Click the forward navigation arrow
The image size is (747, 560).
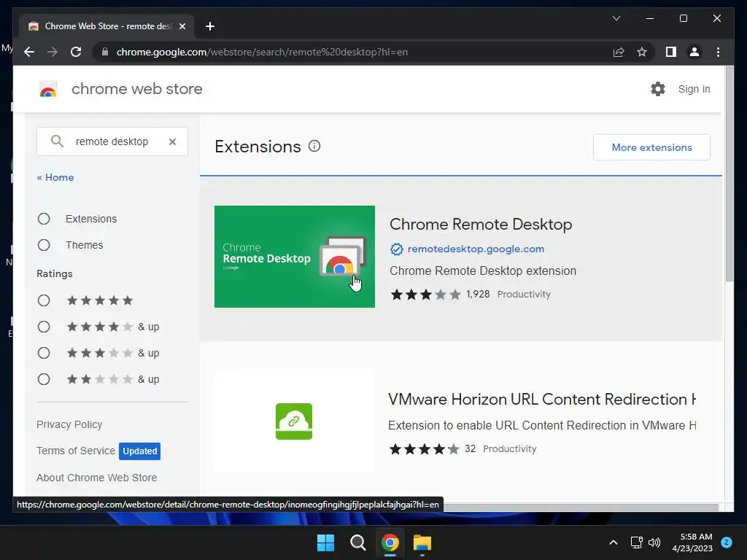coord(53,52)
